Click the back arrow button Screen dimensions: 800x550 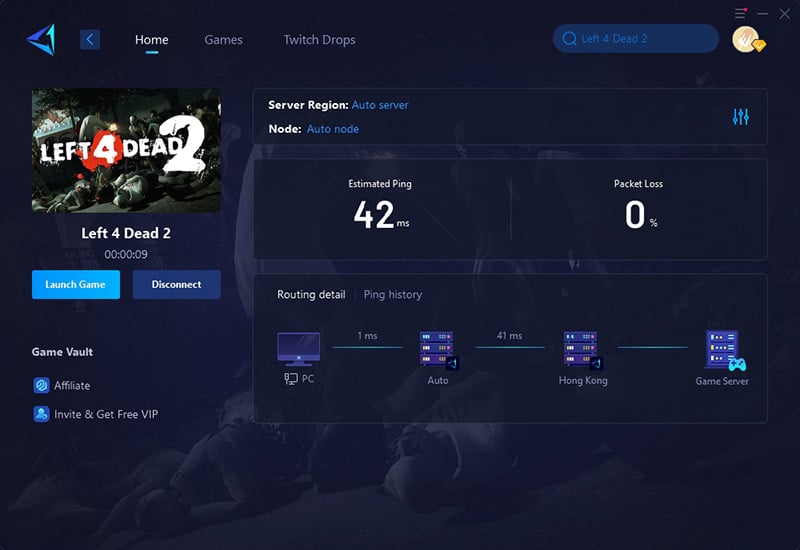(x=90, y=40)
